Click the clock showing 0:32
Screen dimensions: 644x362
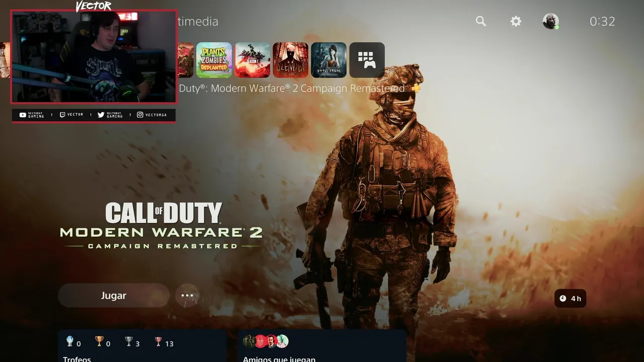click(x=602, y=21)
